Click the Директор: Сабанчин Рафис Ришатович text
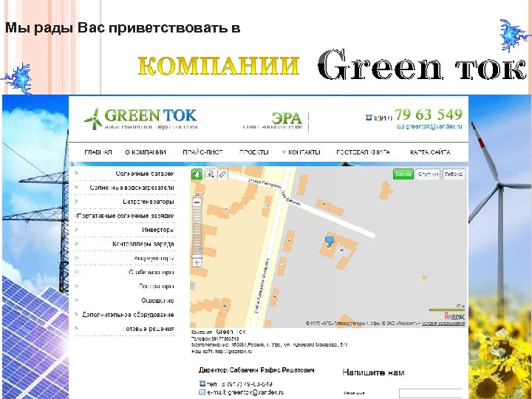The width and height of the screenshot is (532, 399). click(x=256, y=370)
